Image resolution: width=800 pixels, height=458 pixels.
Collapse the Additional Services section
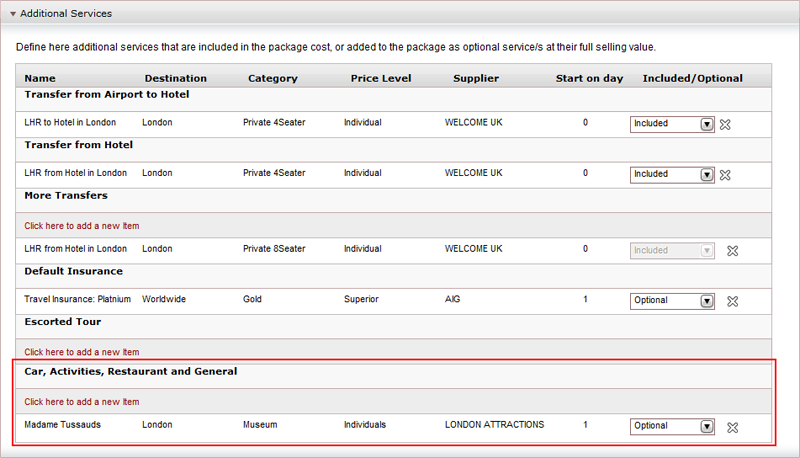[x=13, y=14]
